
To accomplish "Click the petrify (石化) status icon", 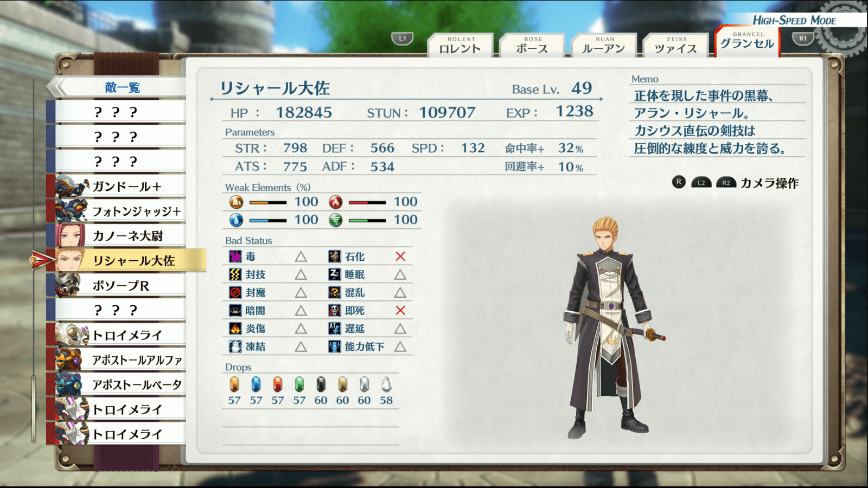I will (335, 256).
